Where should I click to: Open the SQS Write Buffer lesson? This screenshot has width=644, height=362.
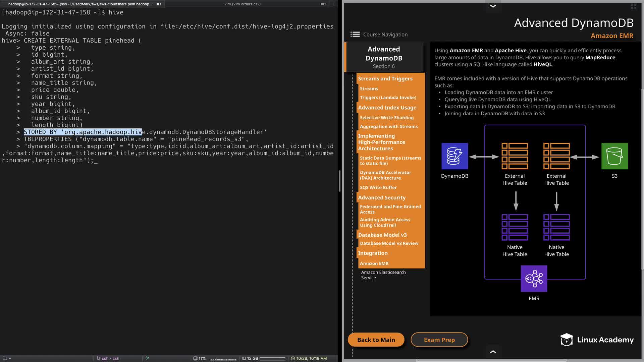pyautogui.click(x=378, y=187)
